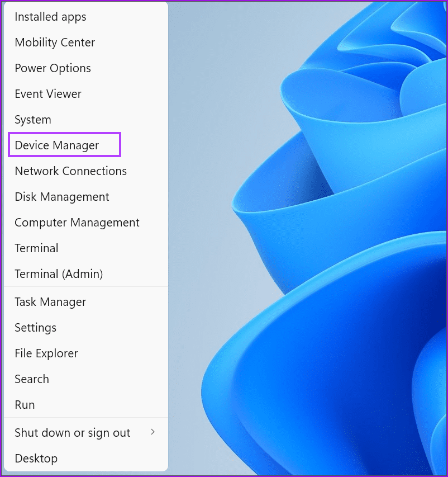The width and height of the screenshot is (448, 477).
Task: Open Search
Action: pos(31,379)
